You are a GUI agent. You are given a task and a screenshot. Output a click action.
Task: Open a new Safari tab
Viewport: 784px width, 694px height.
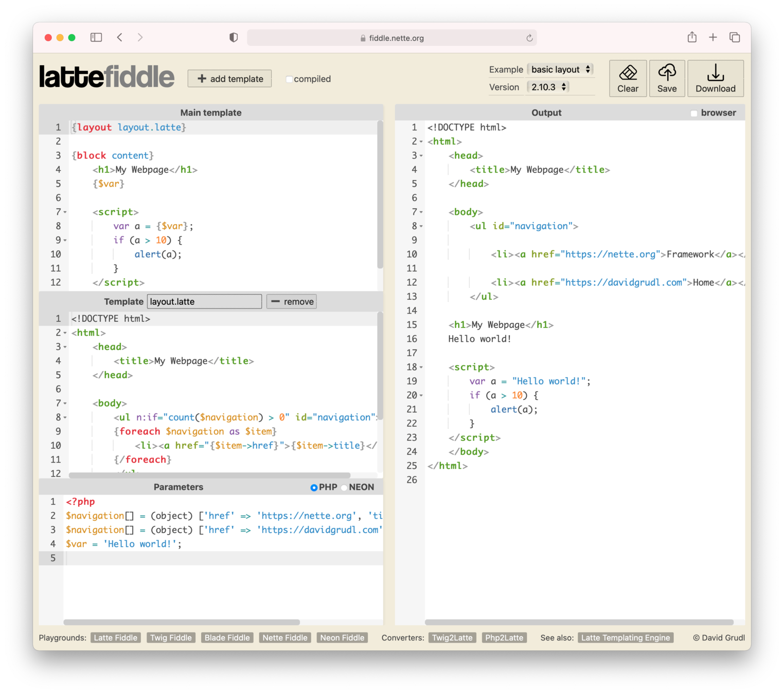pos(713,37)
